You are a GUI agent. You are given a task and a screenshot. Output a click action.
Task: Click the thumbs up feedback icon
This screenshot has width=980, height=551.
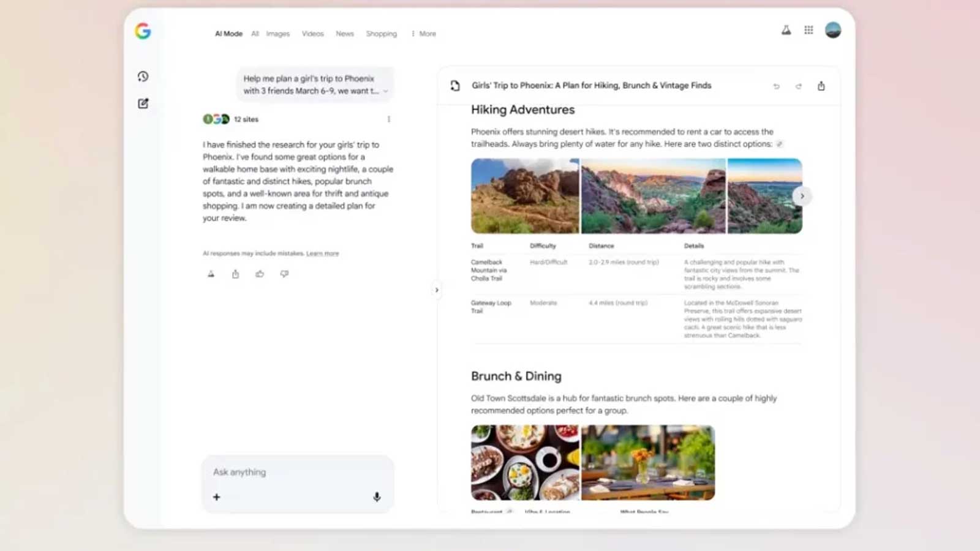coord(260,274)
